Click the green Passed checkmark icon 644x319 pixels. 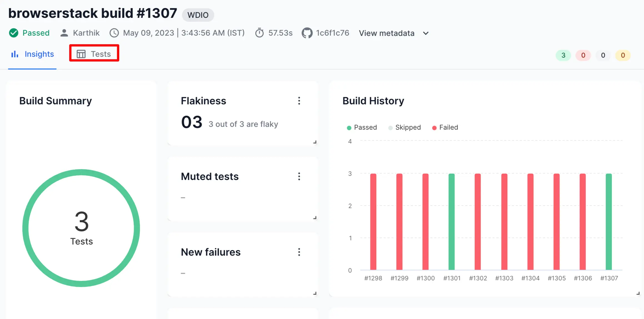click(14, 33)
